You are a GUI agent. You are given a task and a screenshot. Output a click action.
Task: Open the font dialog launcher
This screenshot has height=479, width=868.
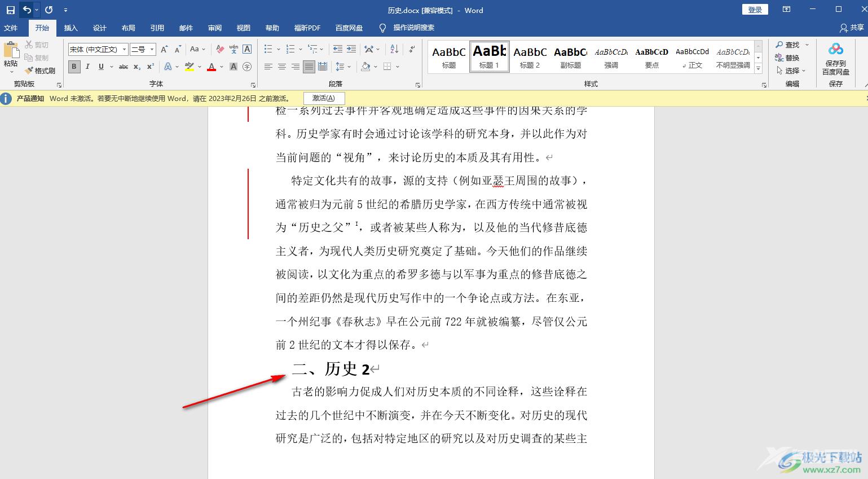point(253,85)
